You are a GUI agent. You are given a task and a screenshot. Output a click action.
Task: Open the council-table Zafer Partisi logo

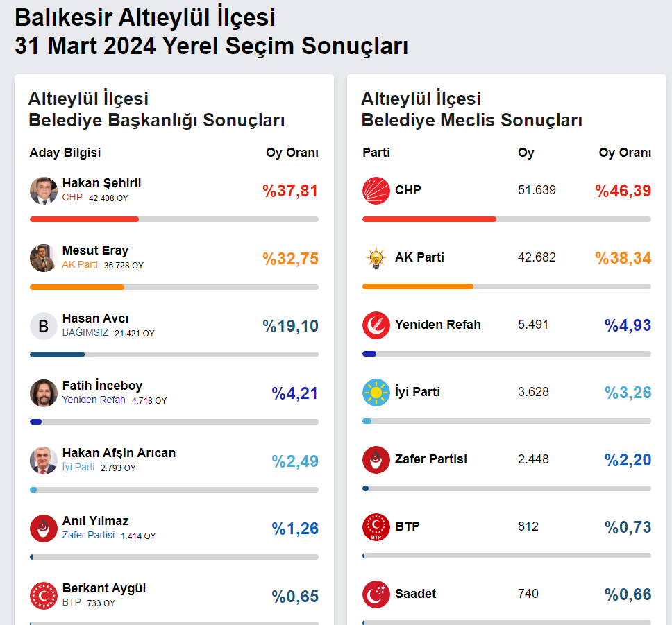tap(376, 460)
